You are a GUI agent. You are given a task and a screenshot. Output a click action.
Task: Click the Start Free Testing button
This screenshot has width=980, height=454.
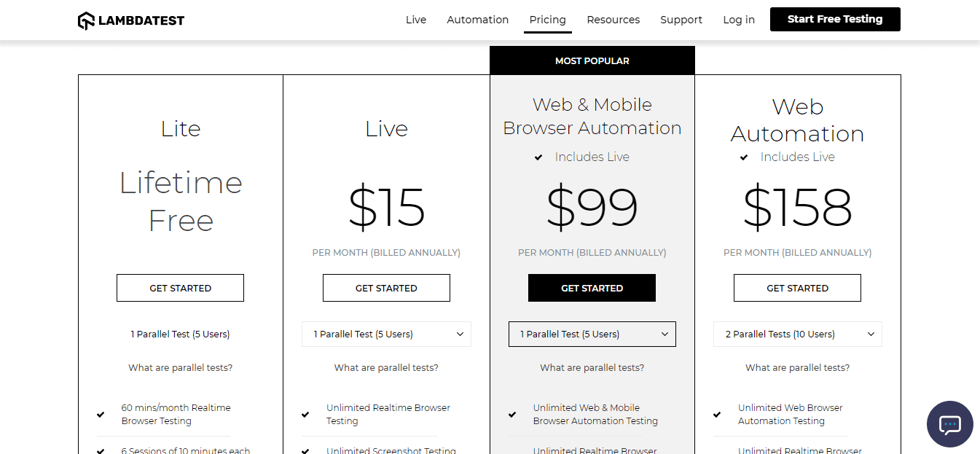[834, 19]
